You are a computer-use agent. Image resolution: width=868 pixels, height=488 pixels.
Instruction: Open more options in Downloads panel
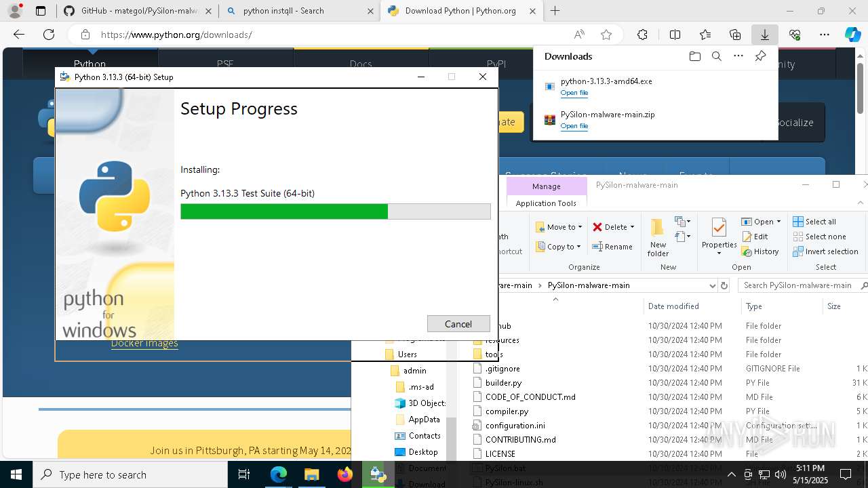738,56
